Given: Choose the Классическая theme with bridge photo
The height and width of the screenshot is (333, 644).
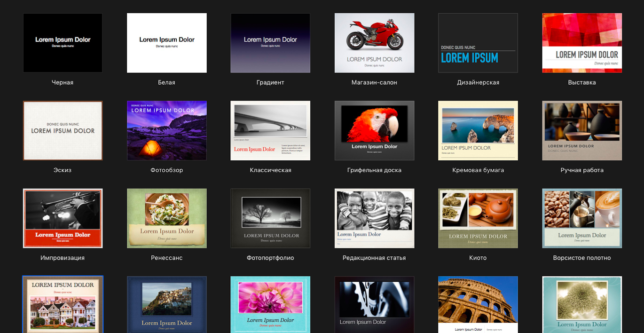Looking at the screenshot, I should (270, 130).
